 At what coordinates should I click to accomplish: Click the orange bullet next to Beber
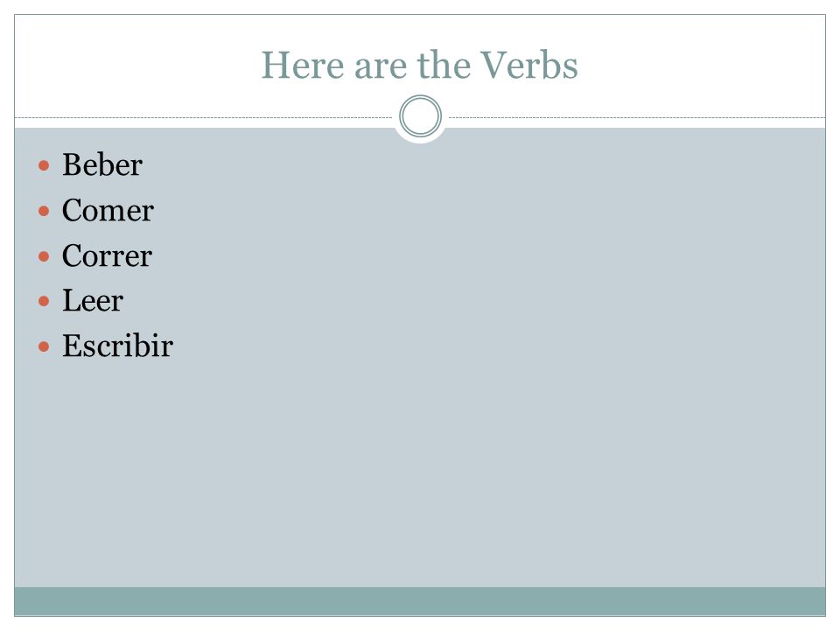pyautogui.click(x=44, y=165)
